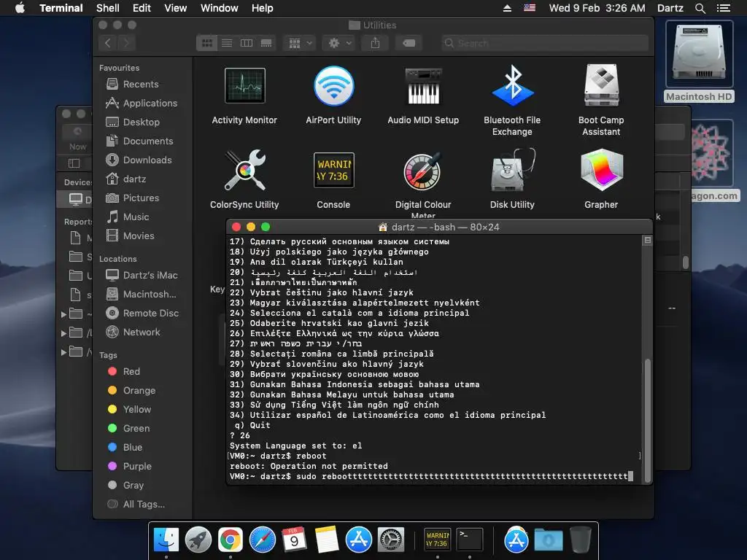747x560 pixels.
Task: Open Google Chrome from the Dock
Action: point(230,540)
